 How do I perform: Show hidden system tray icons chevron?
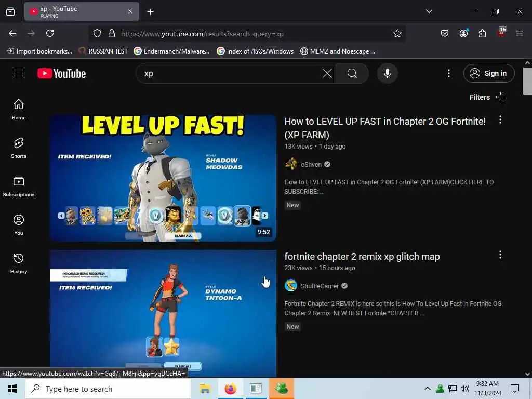[x=428, y=389]
